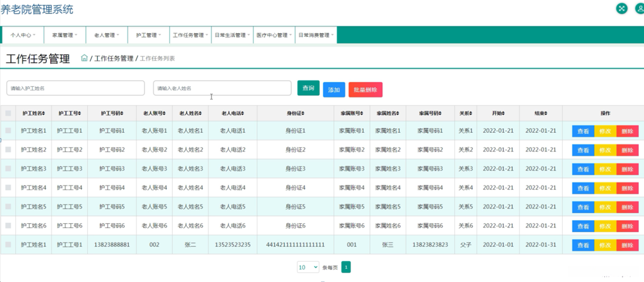The image size is (644, 282).
Task: Click the green 查询 search button
Action: click(x=308, y=88)
